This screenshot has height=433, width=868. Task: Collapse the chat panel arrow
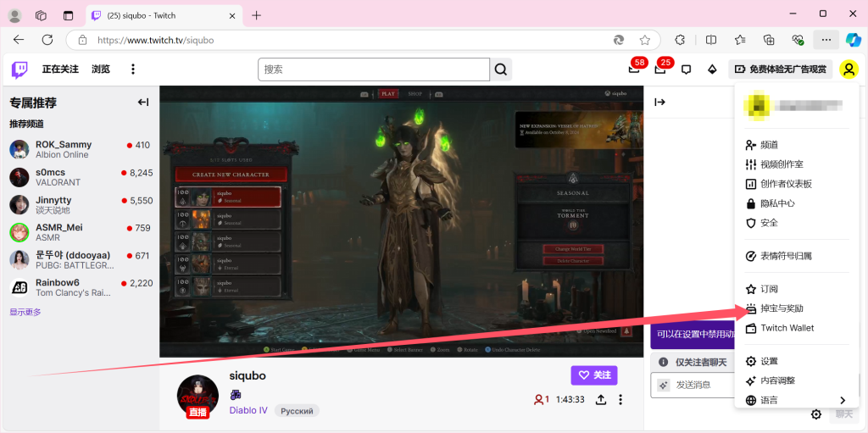point(659,102)
